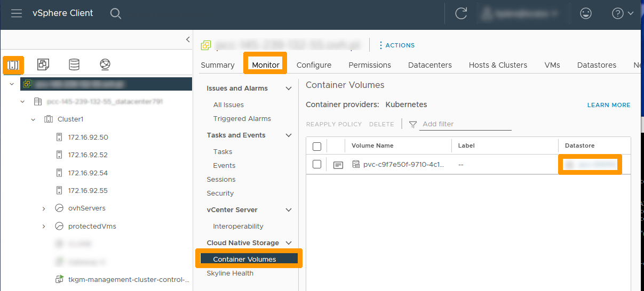Click the host icon beside 172.16.92.50

click(59, 137)
